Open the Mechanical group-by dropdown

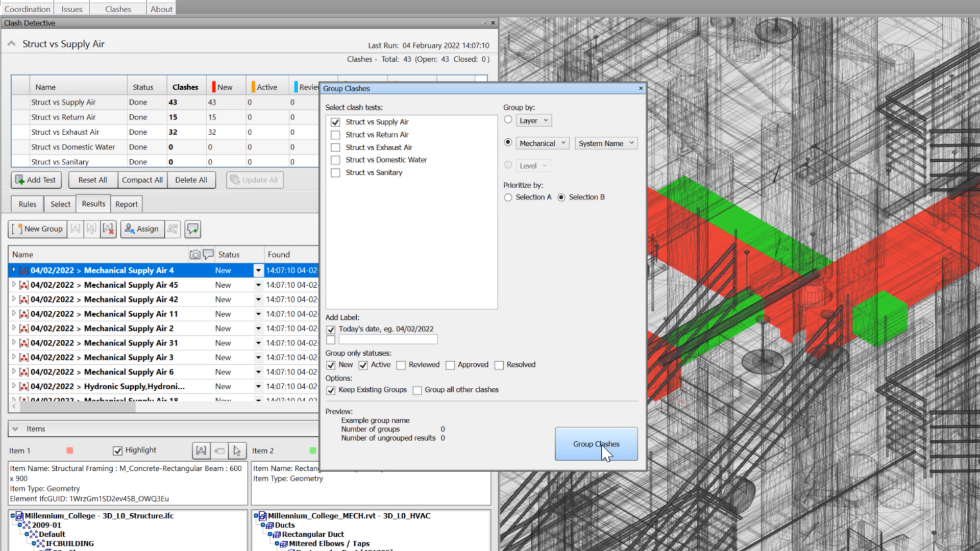tap(542, 143)
